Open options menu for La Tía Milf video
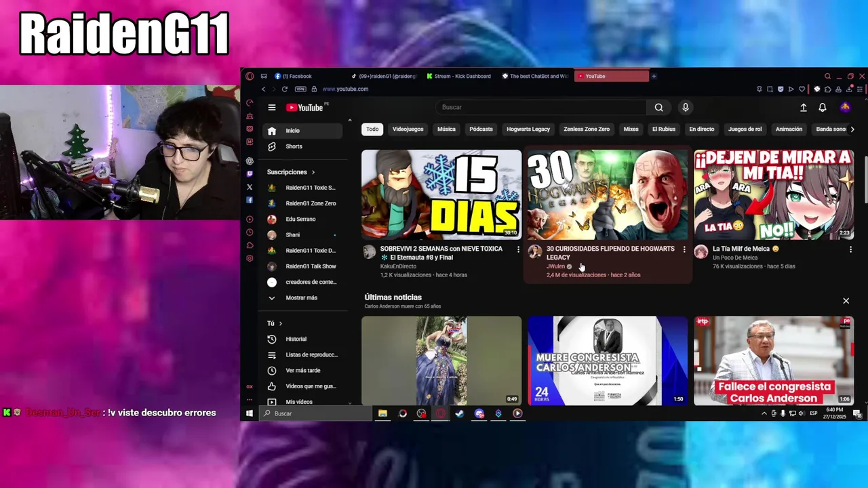Screen dimensions: 868x488 (850, 249)
